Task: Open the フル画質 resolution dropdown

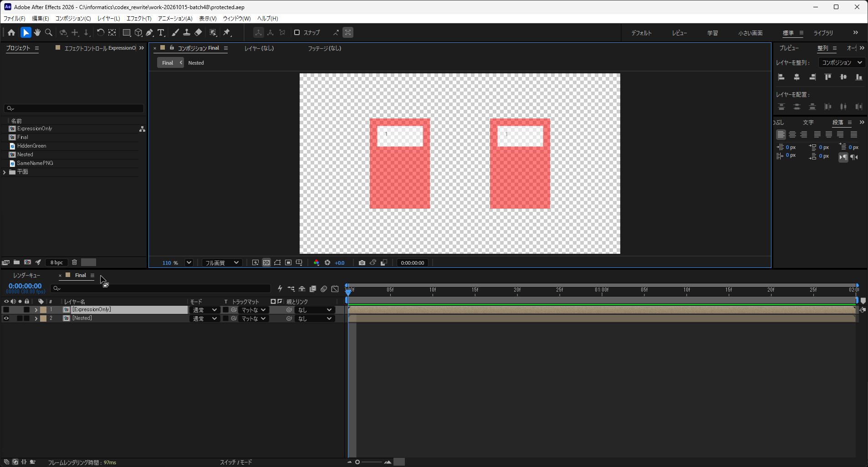Action: [x=222, y=263]
